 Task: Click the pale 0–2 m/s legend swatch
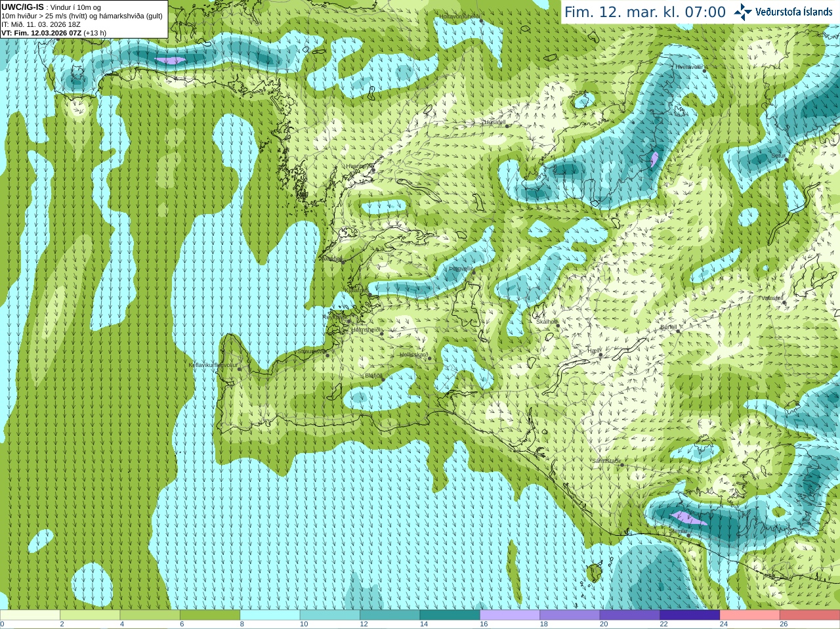point(30,615)
